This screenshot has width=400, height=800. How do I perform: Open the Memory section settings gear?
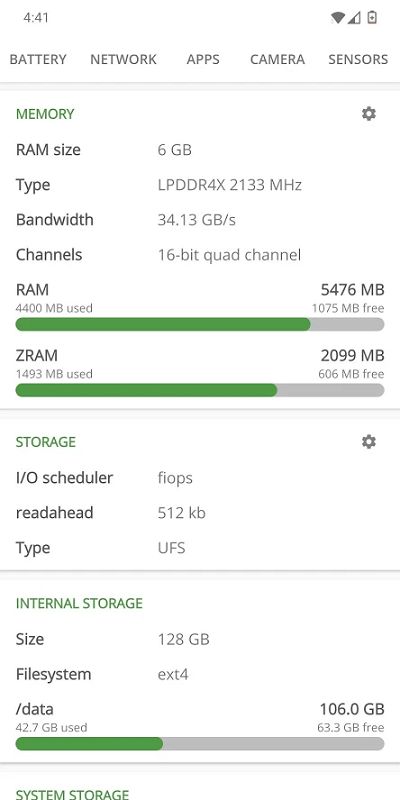coord(368,114)
